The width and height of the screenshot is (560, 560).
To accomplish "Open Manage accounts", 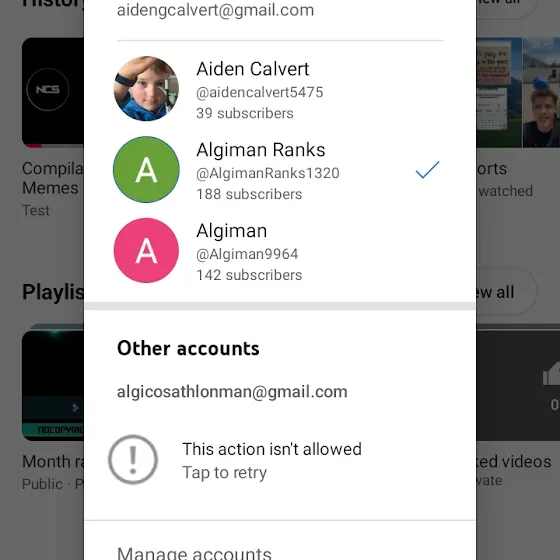I will click(194, 553).
